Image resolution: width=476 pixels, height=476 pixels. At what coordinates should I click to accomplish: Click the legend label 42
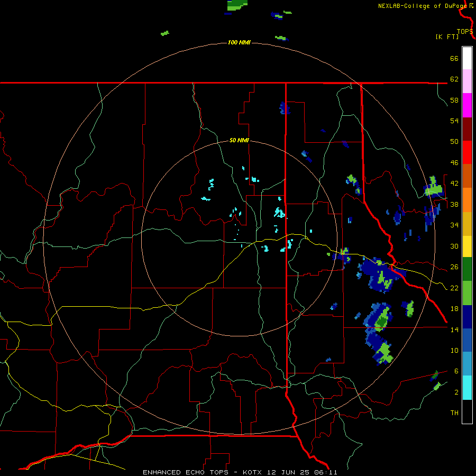tap(454, 184)
